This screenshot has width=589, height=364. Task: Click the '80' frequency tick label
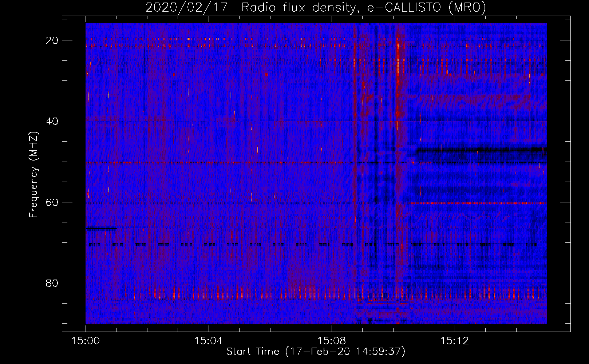[52, 283]
